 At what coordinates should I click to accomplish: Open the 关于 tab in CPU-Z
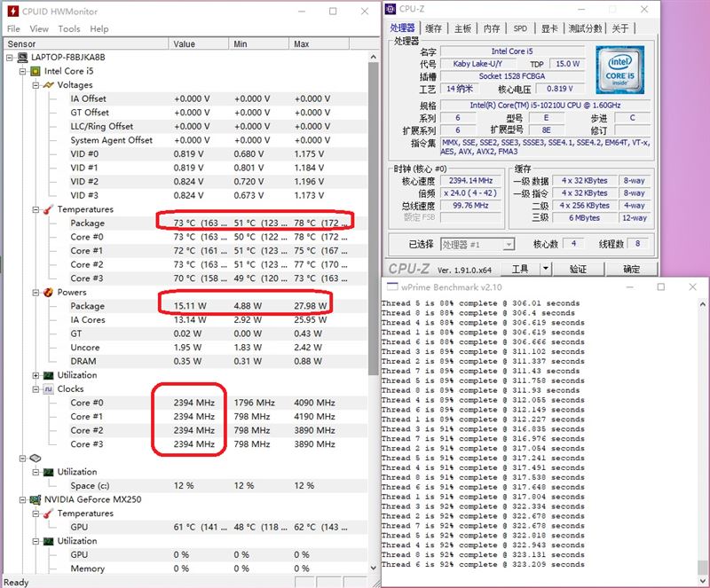pos(620,28)
